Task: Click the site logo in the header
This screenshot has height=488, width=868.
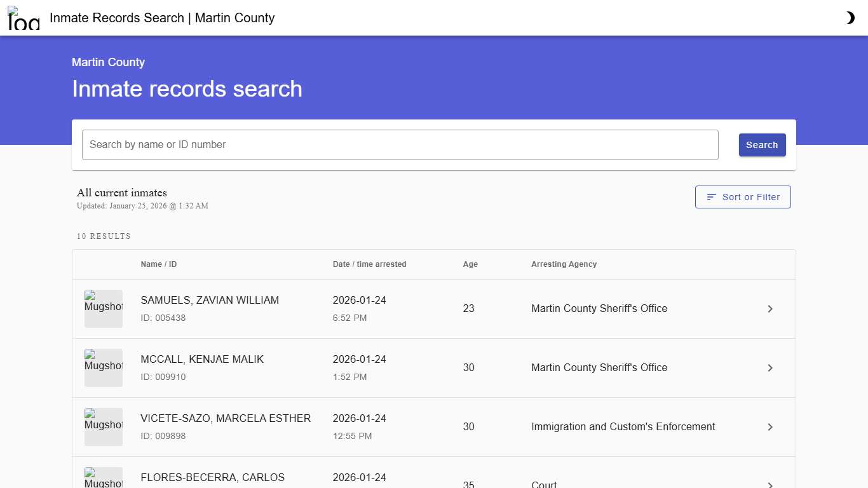Action: (22, 18)
